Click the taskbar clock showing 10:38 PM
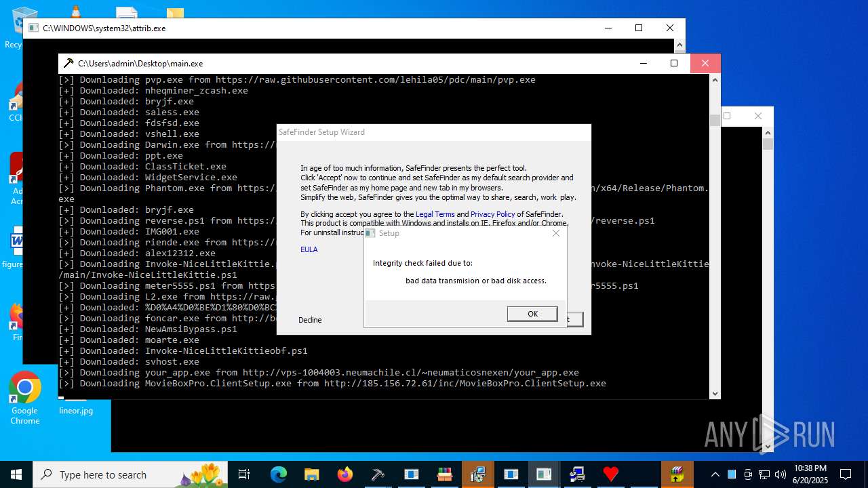This screenshot has height=488, width=868. (x=810, y=474)
